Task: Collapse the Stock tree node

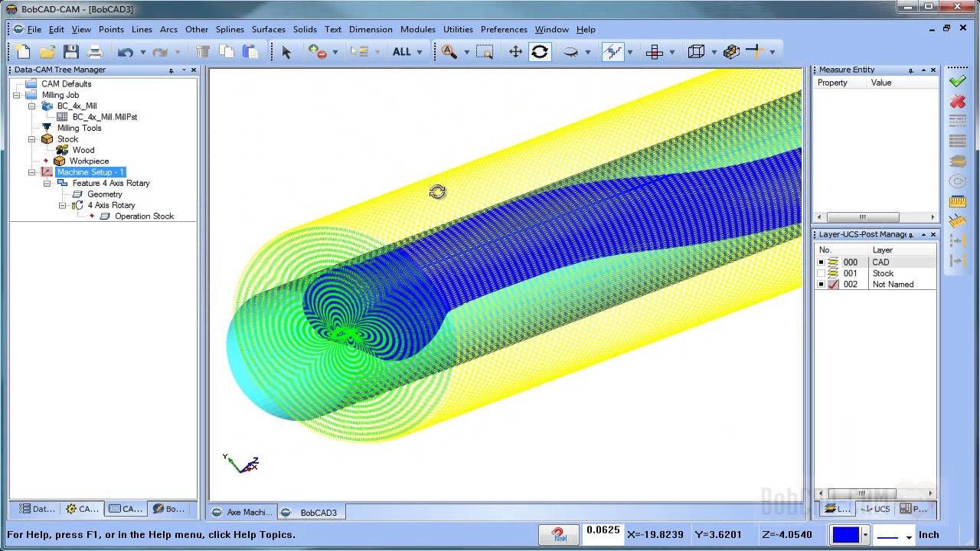Action: tap(32, 139)
